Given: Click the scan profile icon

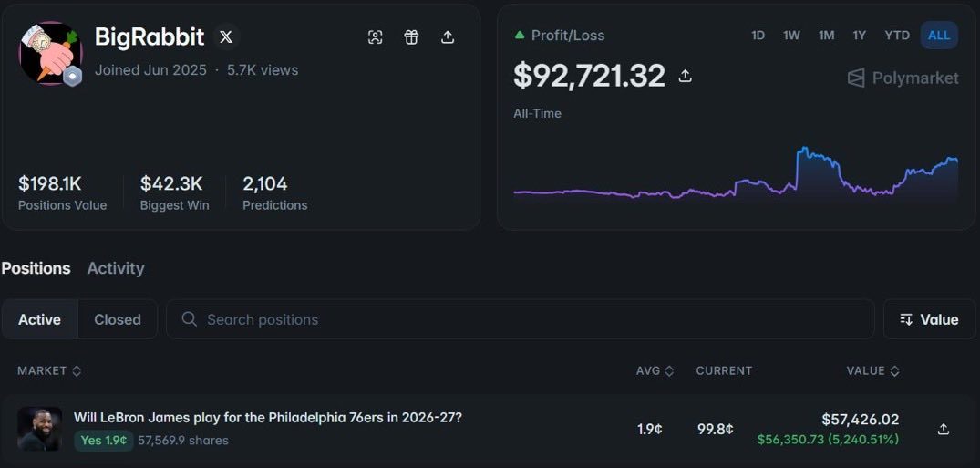Looking at the screenshot, I should point(375,37).
